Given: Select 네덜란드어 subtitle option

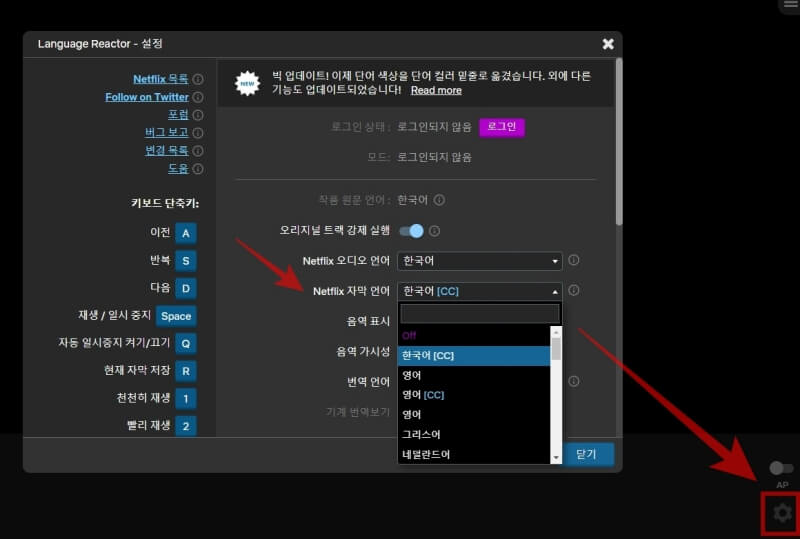Looking at the screenshot, I should [473, 454].
